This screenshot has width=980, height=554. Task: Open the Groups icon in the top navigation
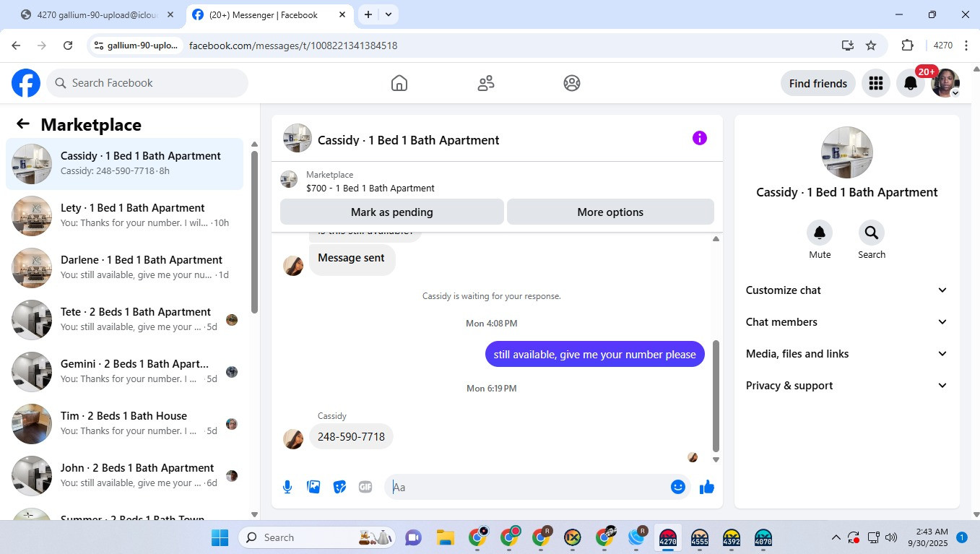pos(572,83)
